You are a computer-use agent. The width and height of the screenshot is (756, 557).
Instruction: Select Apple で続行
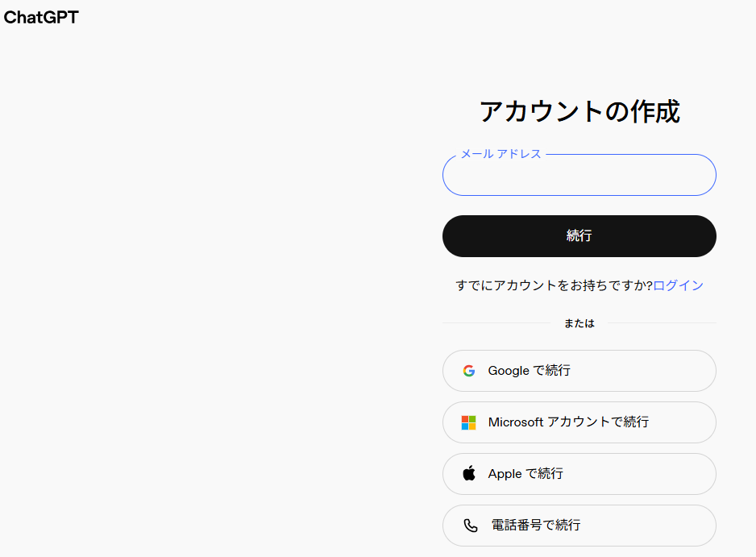click(x=579, y=473)
